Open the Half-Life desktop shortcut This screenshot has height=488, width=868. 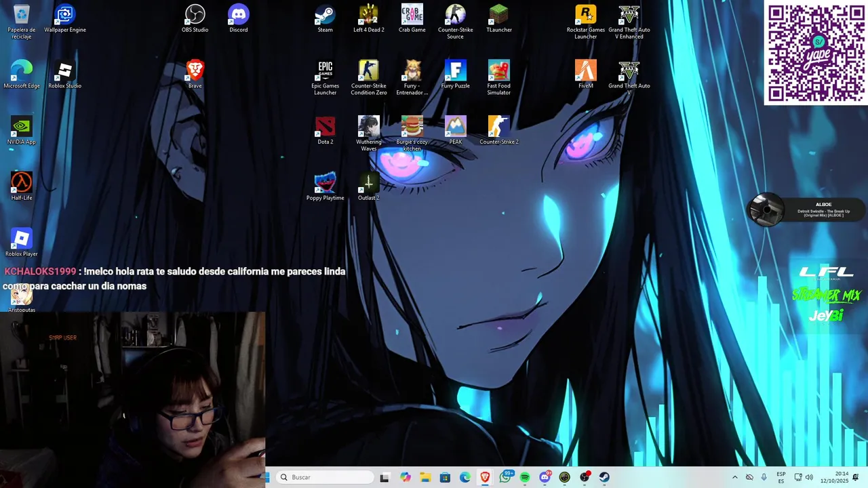tap(22, 186)
